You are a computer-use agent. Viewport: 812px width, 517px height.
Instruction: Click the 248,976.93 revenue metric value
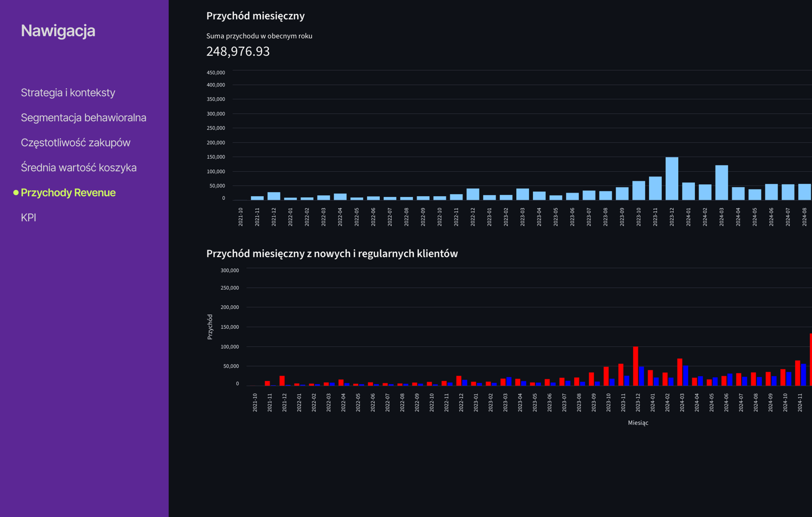pyautogui.click(x=238, y=51)
